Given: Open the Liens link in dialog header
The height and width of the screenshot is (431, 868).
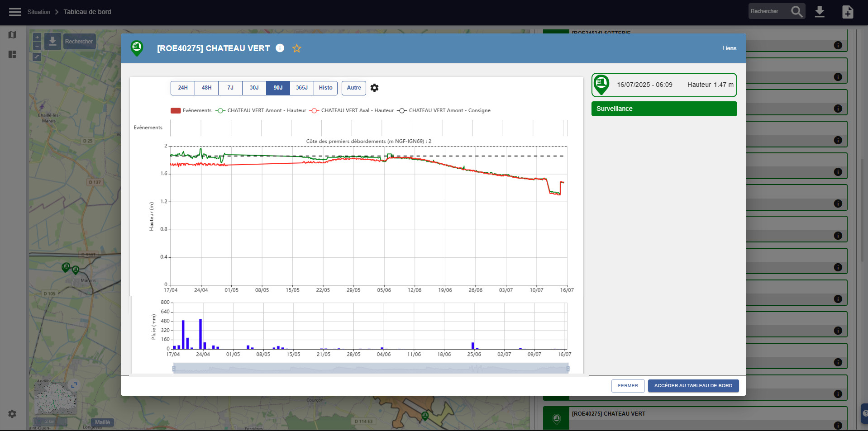Looking at the screenshot, I should [x=729, y=48].
